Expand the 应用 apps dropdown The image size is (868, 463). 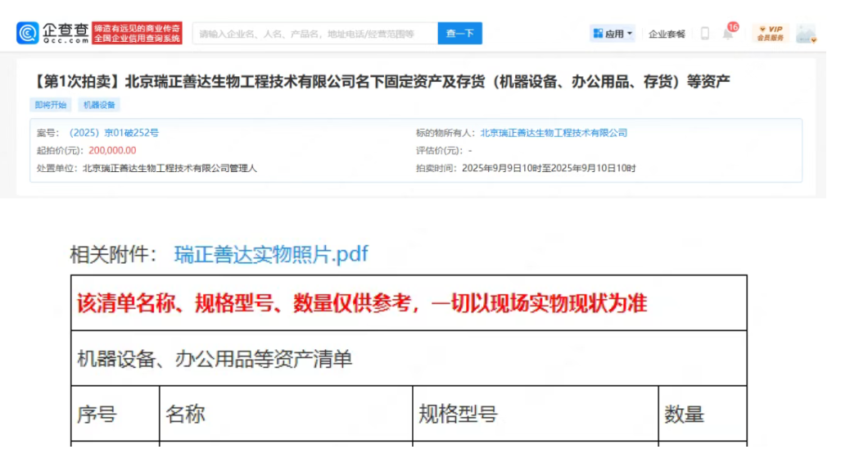(613, 34)
